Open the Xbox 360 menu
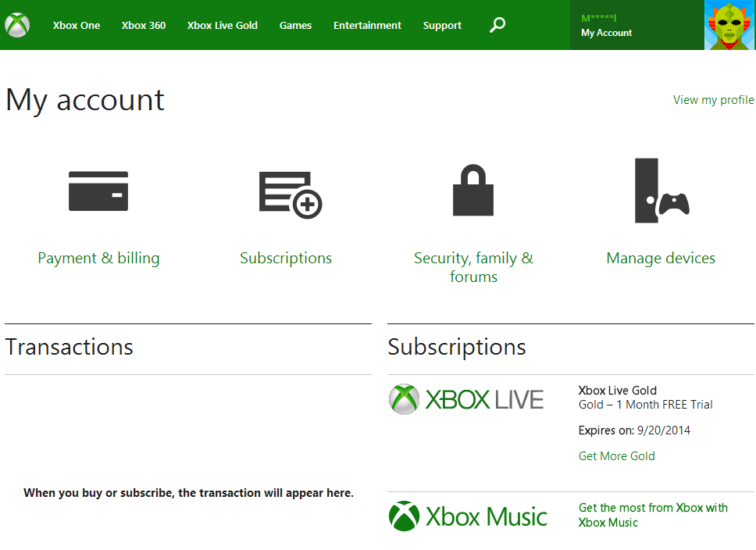This screenshot has height=550, width=756. tap(144, 25)
